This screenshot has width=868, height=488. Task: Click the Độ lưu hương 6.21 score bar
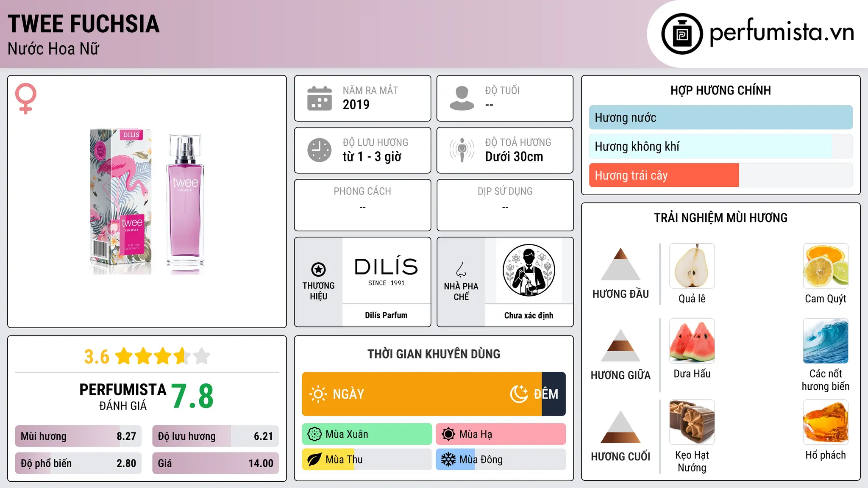pos(215,436)
